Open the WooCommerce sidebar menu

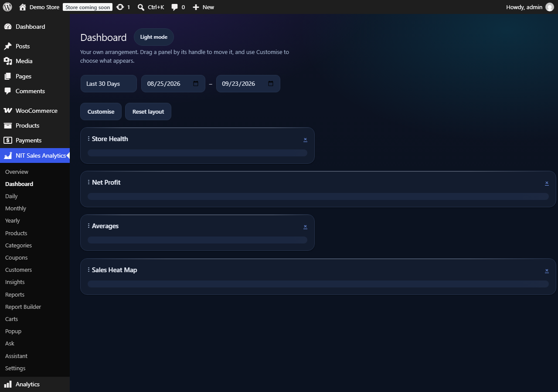[x=35, y=111]
